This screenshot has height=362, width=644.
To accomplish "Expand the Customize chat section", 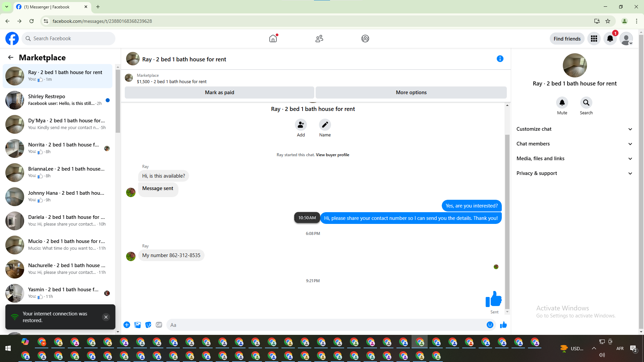I will pos(575,129).
